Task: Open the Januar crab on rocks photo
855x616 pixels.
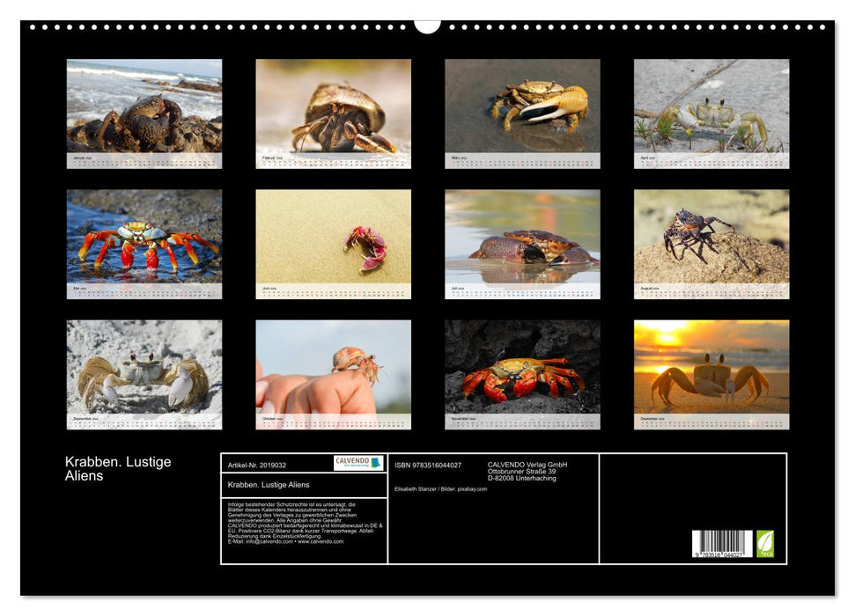Action: 144,106
